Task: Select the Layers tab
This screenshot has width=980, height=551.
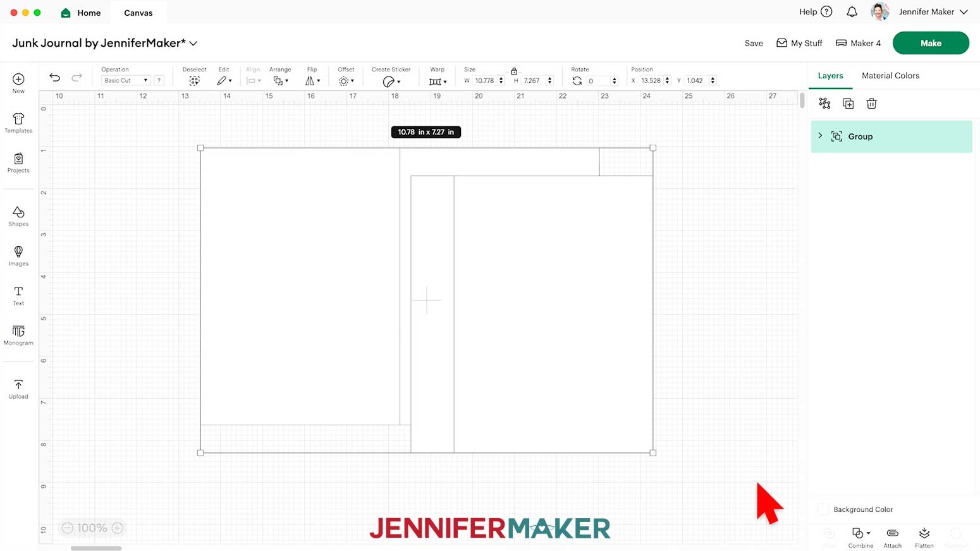Action: [x=830, y=75]
